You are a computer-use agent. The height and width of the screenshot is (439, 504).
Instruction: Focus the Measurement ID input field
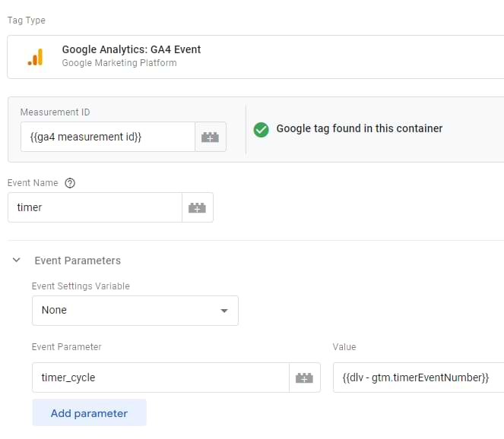point(107,137)
